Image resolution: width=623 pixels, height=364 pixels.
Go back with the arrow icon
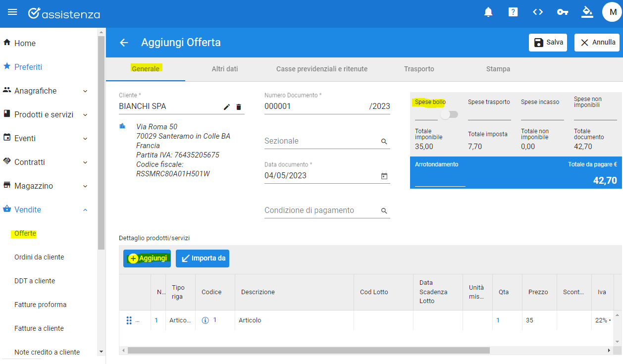(x=124, y=43)
